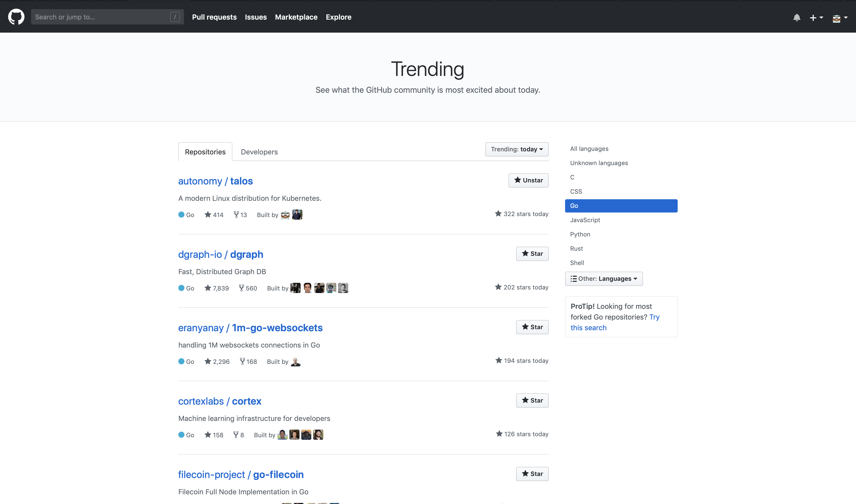Filter trending by JavaScript

coord(621,220)
